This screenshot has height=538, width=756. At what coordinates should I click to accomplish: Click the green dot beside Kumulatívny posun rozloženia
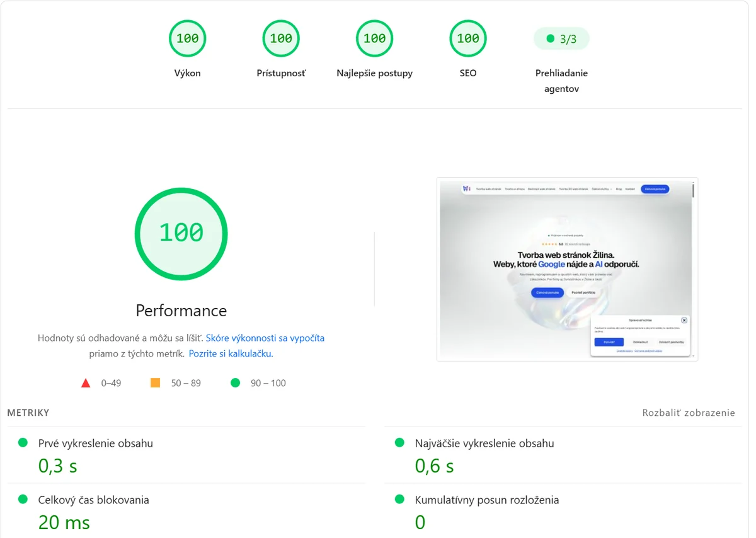tap(399, 500)
